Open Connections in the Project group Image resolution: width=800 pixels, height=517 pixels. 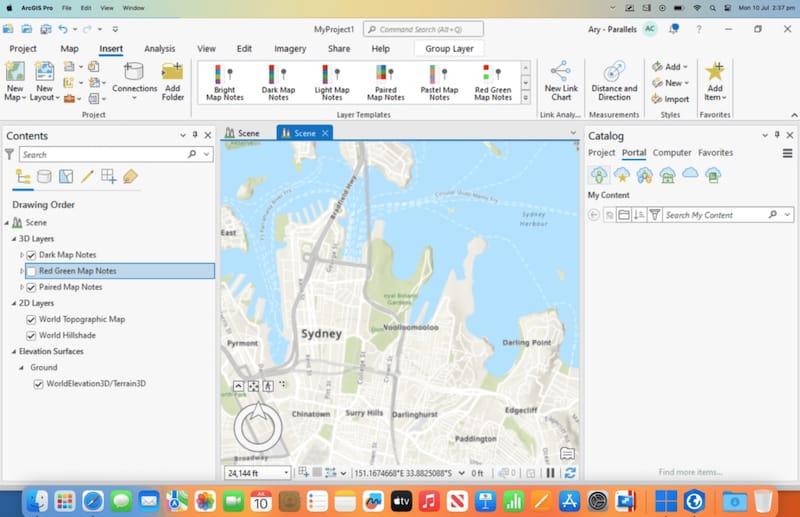(x=134, y=82)
